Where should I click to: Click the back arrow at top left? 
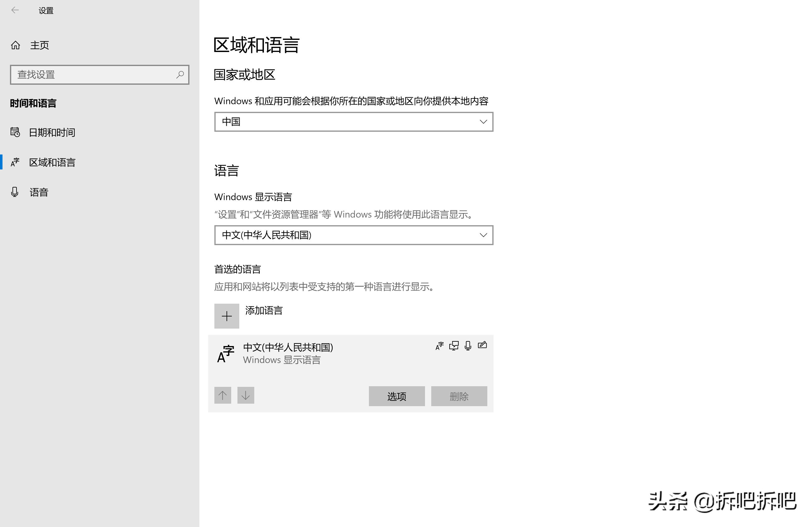pyautogui.click(x=15, y=10)
